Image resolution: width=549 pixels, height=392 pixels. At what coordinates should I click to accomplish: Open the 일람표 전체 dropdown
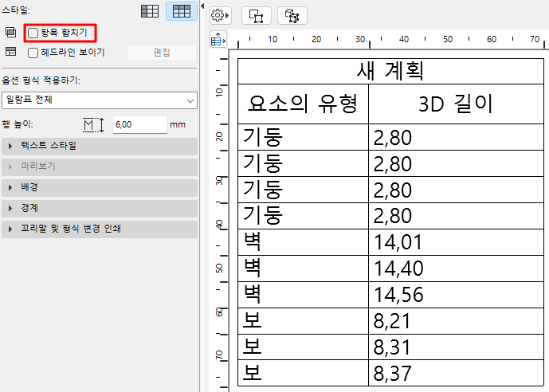coord(100,100)
